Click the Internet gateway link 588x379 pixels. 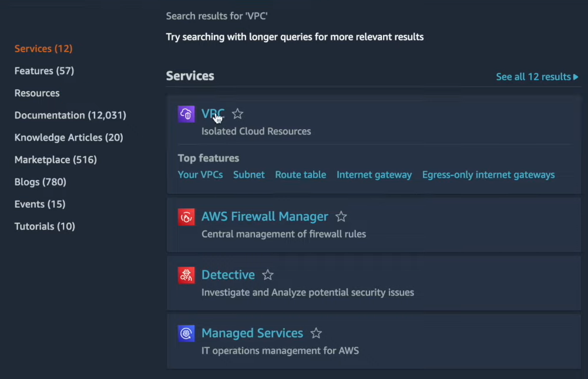374,174
